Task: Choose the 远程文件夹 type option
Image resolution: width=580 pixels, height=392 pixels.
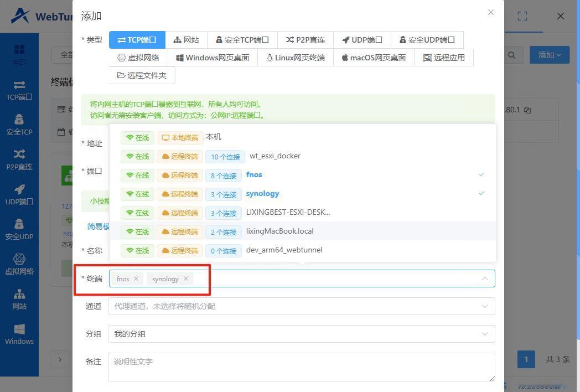Action: [x=142, y=75]
